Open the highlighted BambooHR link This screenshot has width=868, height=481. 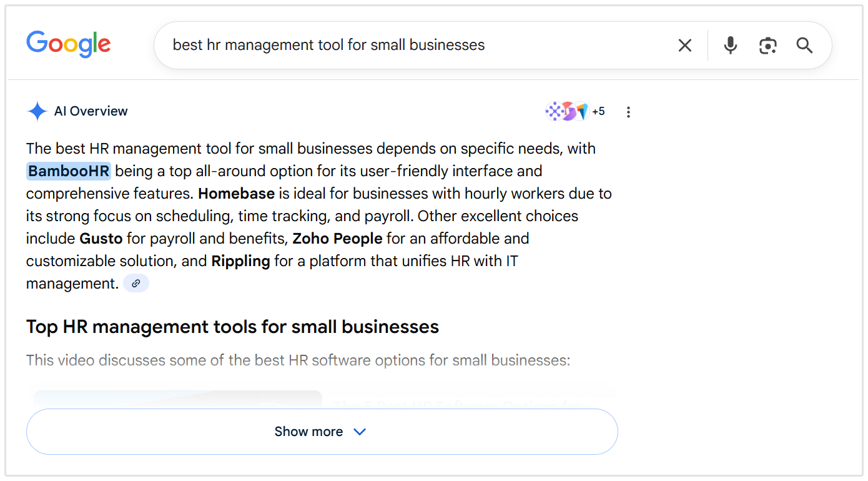pos(69,171)
